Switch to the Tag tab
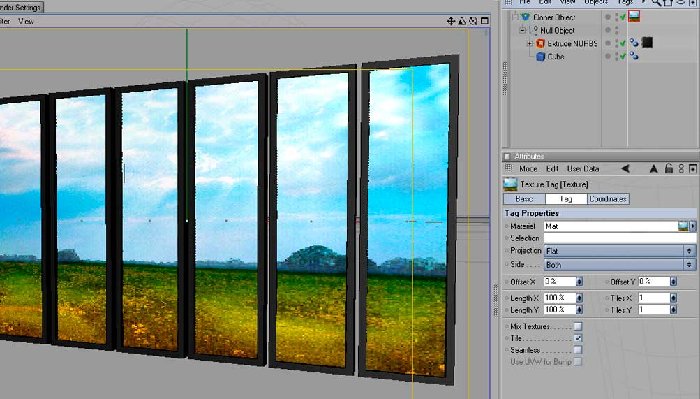 (x=566, y=199)
